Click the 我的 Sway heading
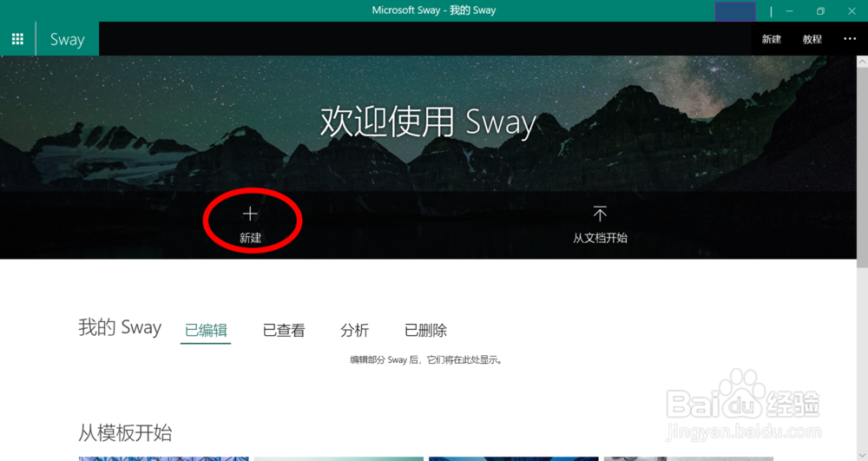 tap(120, 327)
